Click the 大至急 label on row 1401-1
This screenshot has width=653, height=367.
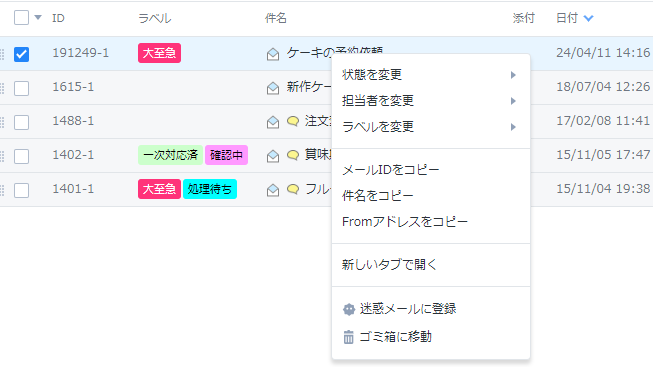[159, 189]
